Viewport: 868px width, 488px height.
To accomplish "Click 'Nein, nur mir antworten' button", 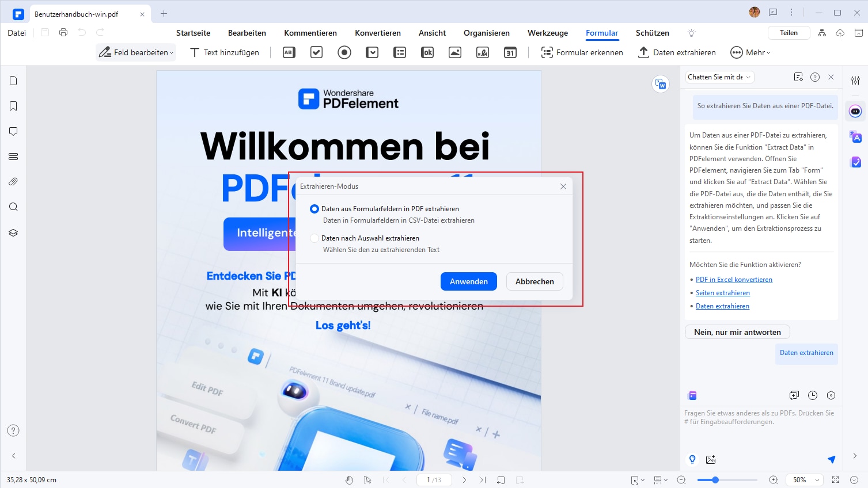I will (x=737, y=332).
